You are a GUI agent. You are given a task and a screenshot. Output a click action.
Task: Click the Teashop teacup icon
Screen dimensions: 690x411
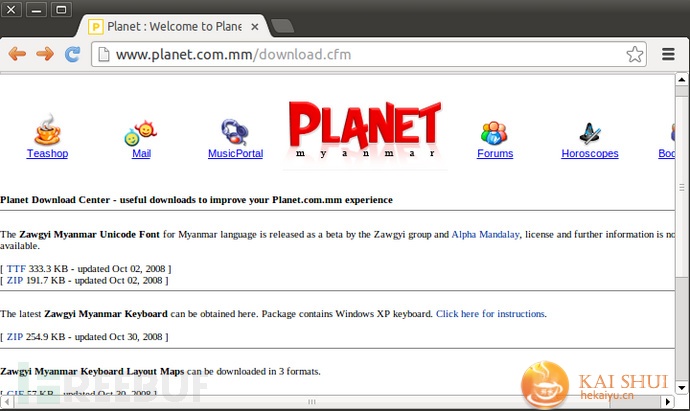click(x=47, y=129)
